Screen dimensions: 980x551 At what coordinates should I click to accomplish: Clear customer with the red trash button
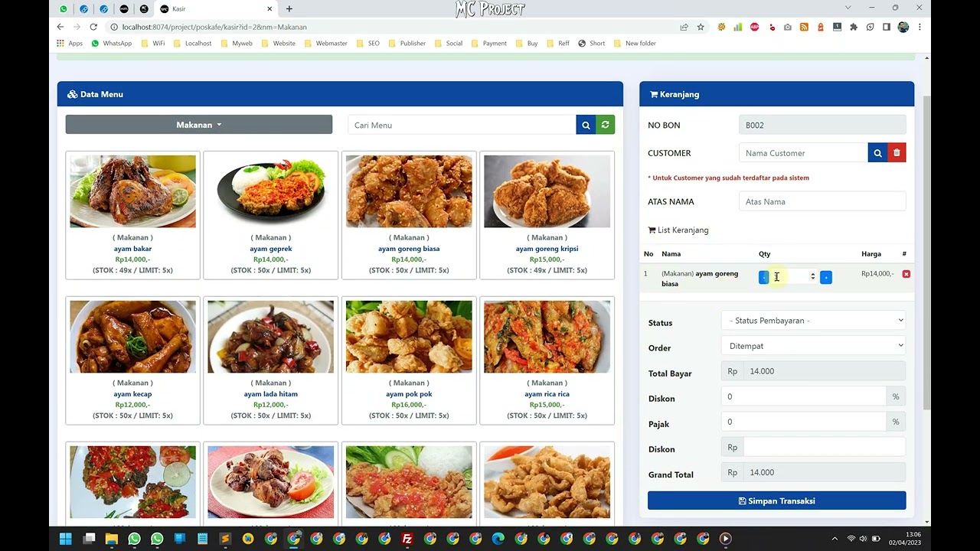897,153
